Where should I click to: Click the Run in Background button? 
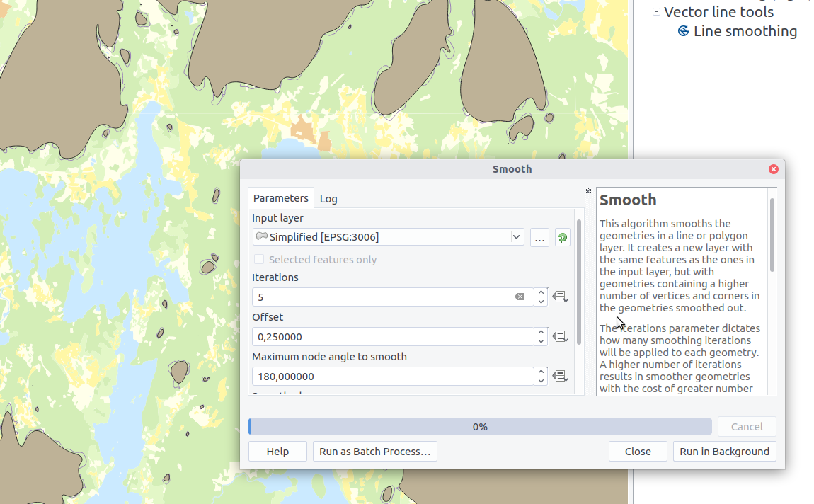pos(724,452)
